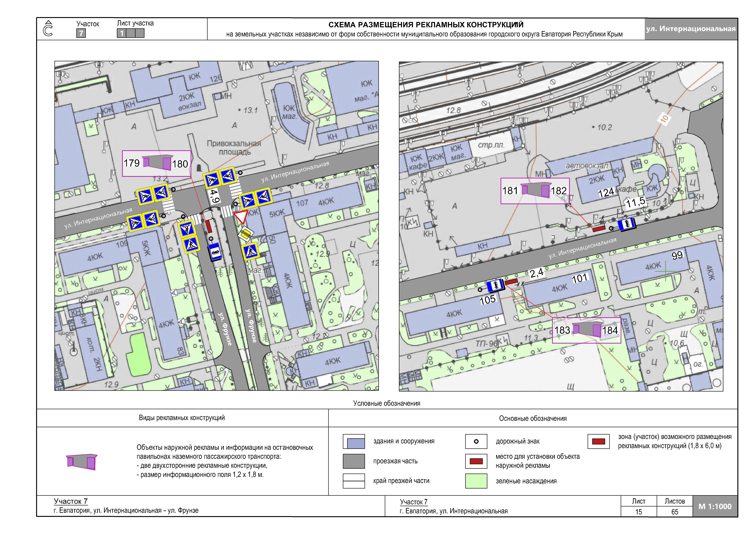Click the grey box with number 1 under 'Лист участка'
The height and width of the screenshot is (535, 756).
tap(121, 33)
